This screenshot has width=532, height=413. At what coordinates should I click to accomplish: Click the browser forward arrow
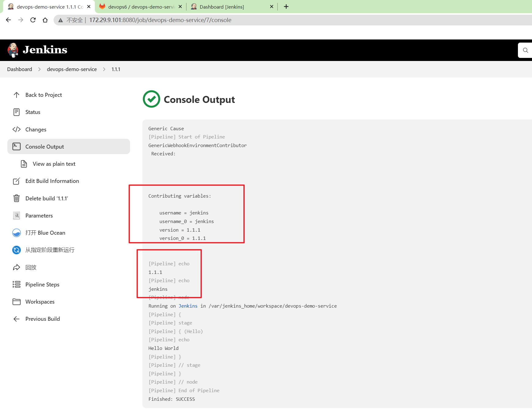(21, 20)
